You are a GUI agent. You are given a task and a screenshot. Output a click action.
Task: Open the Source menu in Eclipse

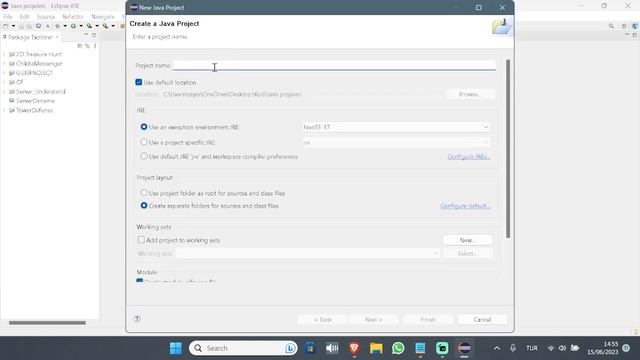pyautogui.click(x=46, y=17)
